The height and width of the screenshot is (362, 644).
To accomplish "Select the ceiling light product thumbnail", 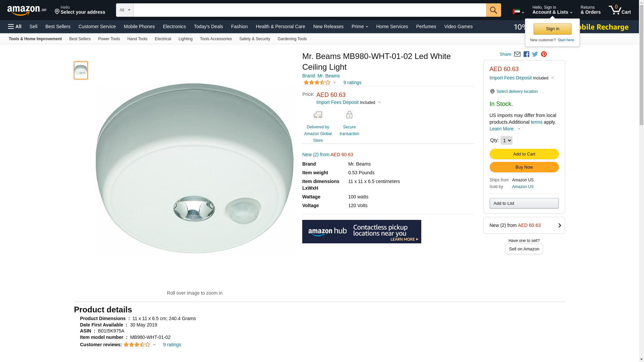I will tap(81, 70).
